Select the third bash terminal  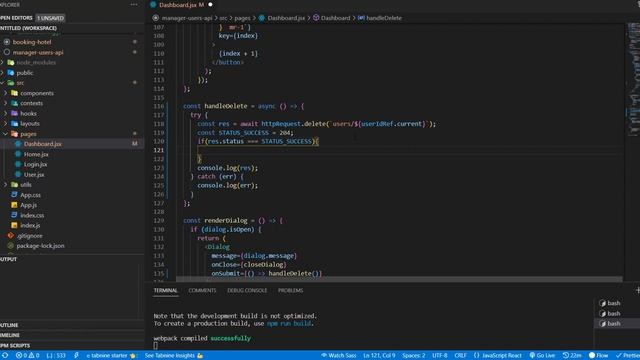click(613, 323)
